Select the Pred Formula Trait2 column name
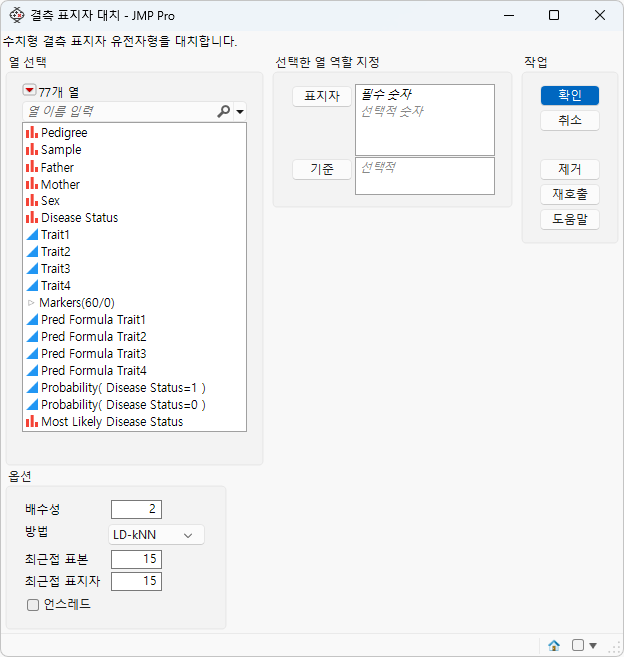 [94, 336]
